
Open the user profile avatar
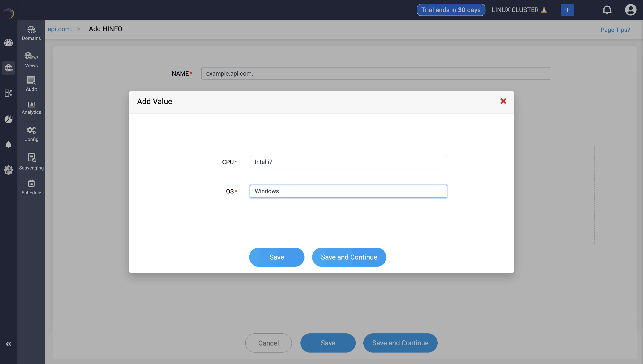pos(630,10)
